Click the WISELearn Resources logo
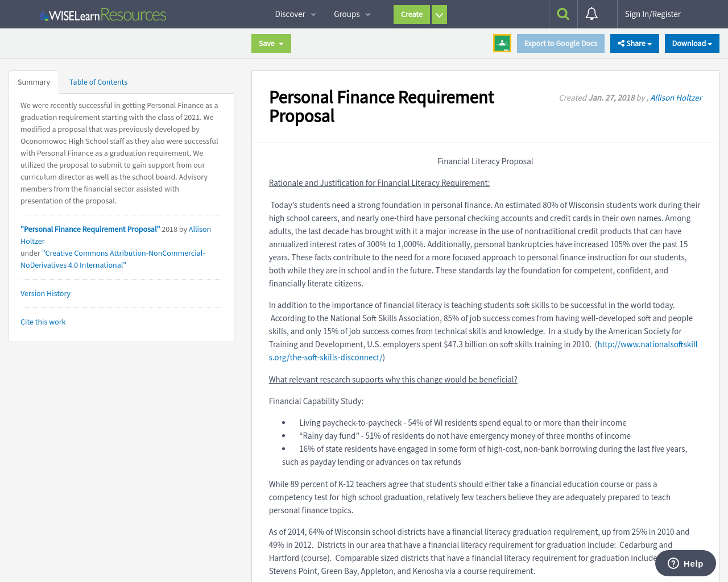728x582 pixels. tap(102, 14)
